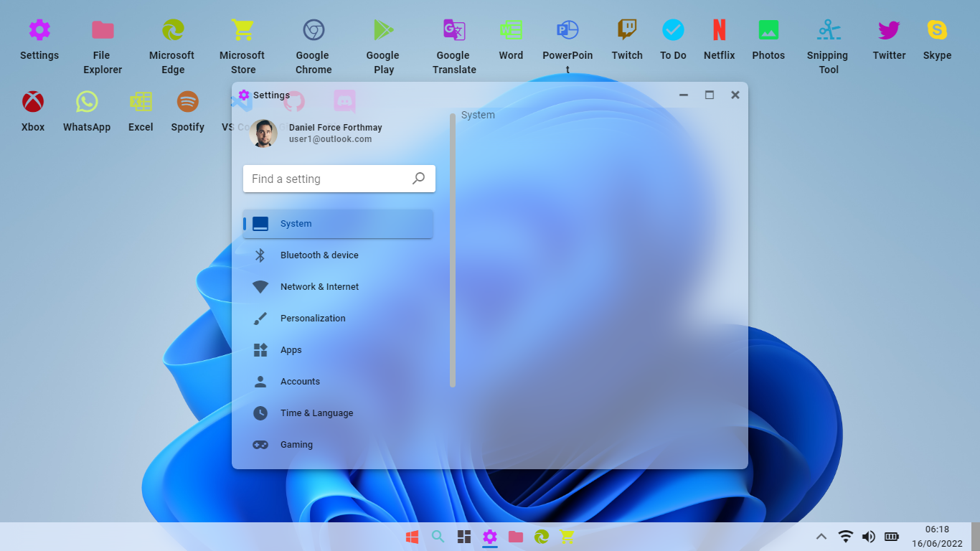
Task: Maximize the Settings window
Action: click(710, 95)
